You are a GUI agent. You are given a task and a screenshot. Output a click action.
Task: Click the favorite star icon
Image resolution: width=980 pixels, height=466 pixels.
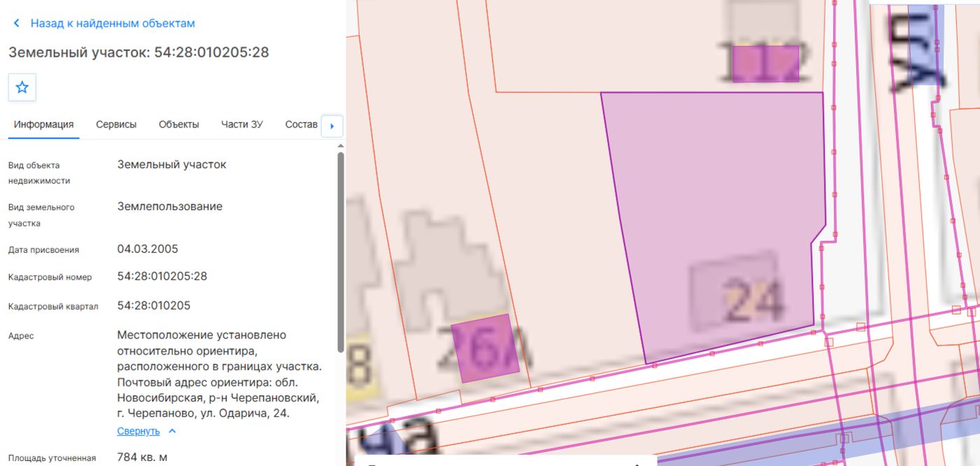22,88
